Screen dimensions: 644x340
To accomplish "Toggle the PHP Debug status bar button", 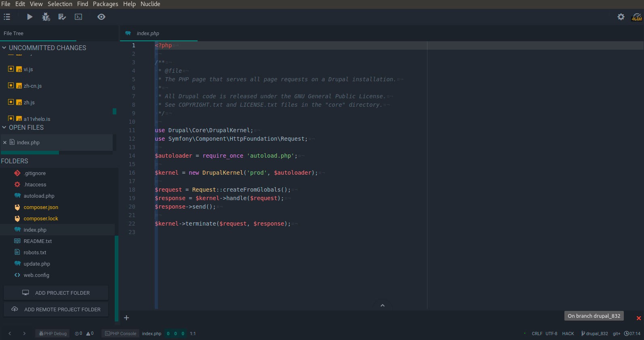I will 53,334.
